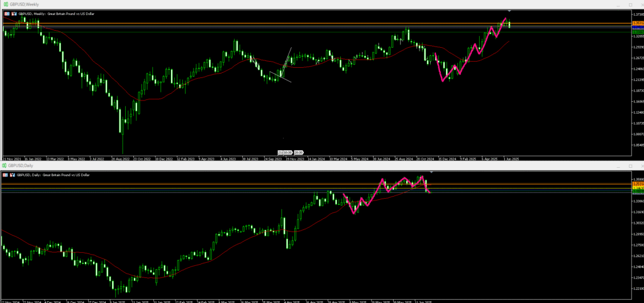Viewport: 644px width, 303px height.
Task: Click the '19 Nov 2023' date on Weekly time axis
Action: (295, 158)
